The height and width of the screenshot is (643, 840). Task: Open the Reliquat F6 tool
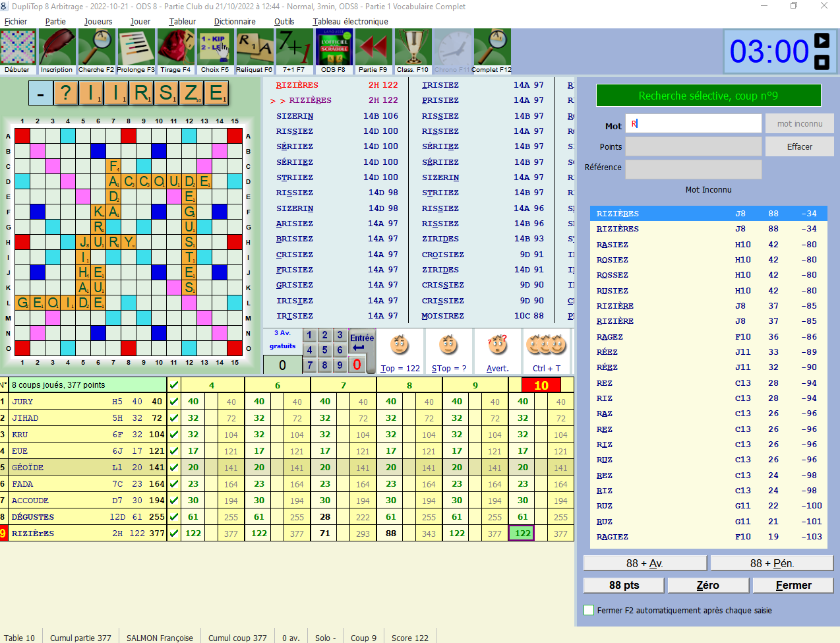pyautogui.click(x=255, y=51)
